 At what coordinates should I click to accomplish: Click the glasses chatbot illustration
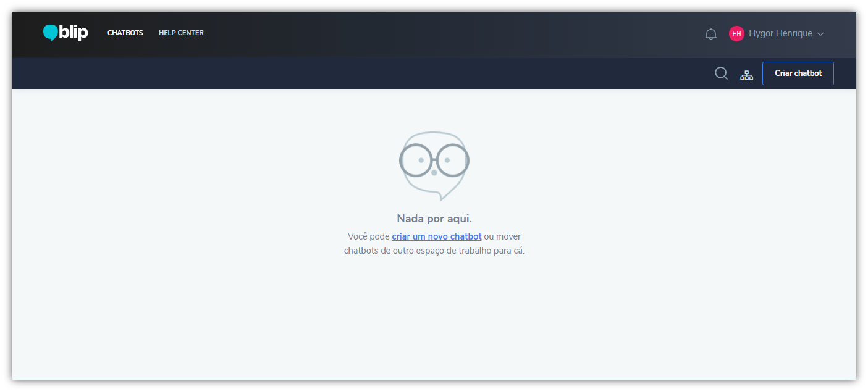tap(434, 165)
